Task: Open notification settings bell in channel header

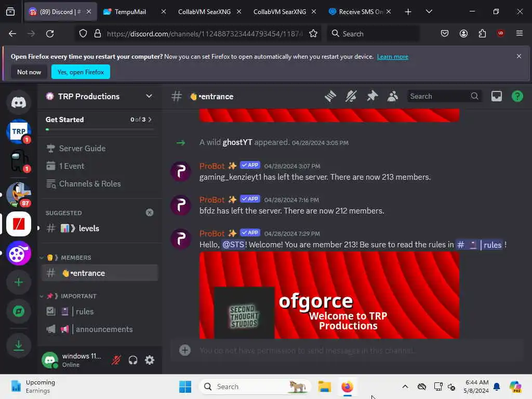Action: pyautogui.click(x=351, y=96)
